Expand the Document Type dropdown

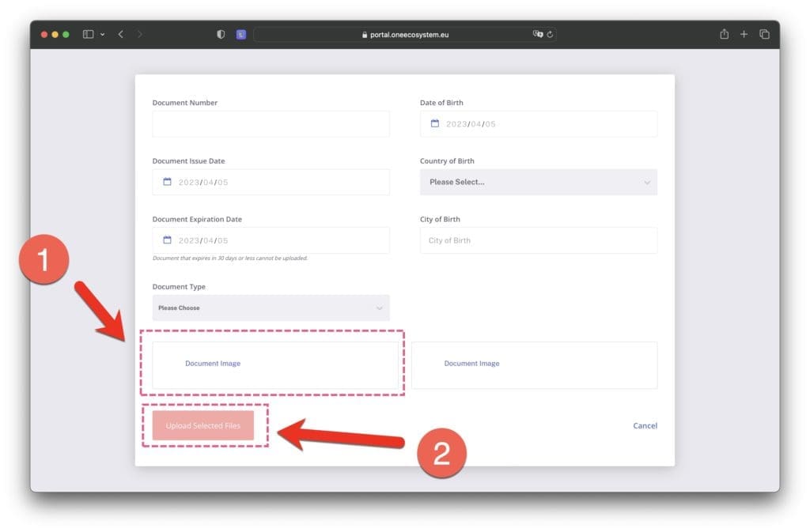tap(271, 308)
